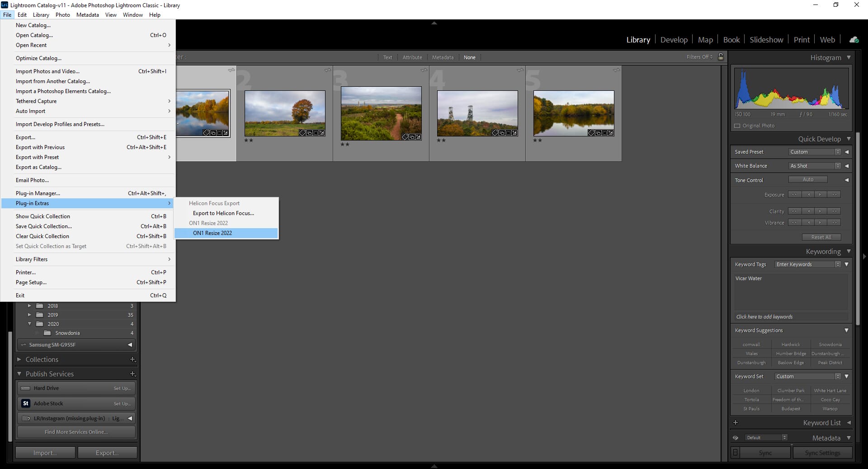Click Find More Services Online...

[76, 432]
